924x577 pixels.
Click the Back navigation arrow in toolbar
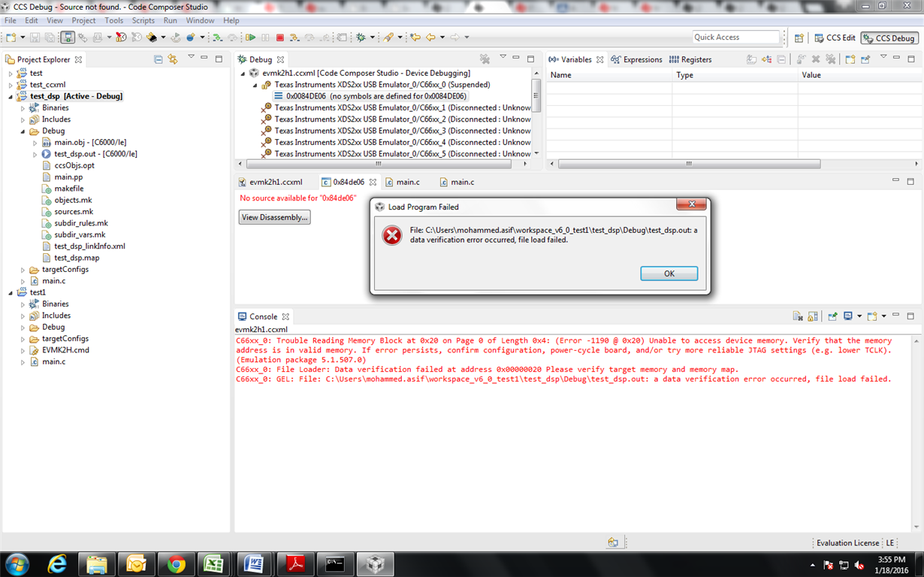pyautogui.click(x=430, y=37)
